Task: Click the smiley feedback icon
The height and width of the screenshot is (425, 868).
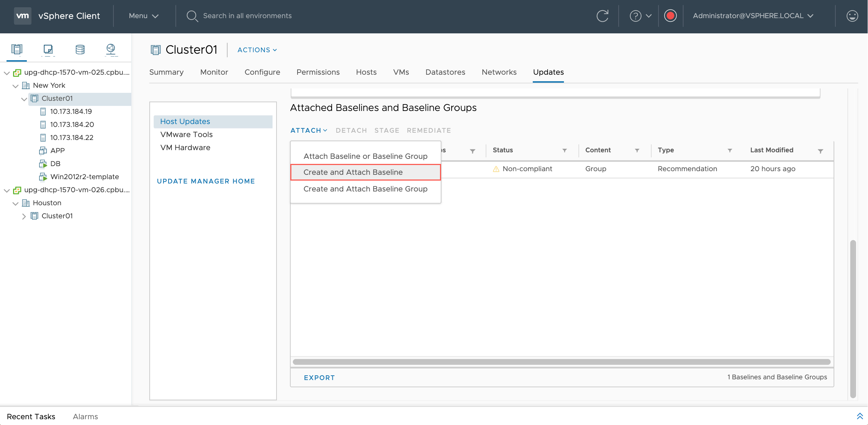Action: tap(852, 16)
